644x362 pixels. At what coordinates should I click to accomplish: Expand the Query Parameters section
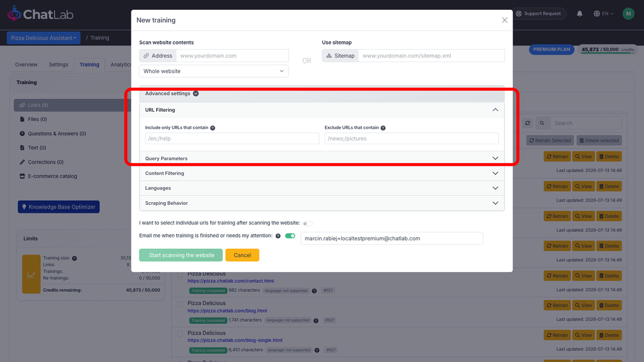[x=322, y=158]
